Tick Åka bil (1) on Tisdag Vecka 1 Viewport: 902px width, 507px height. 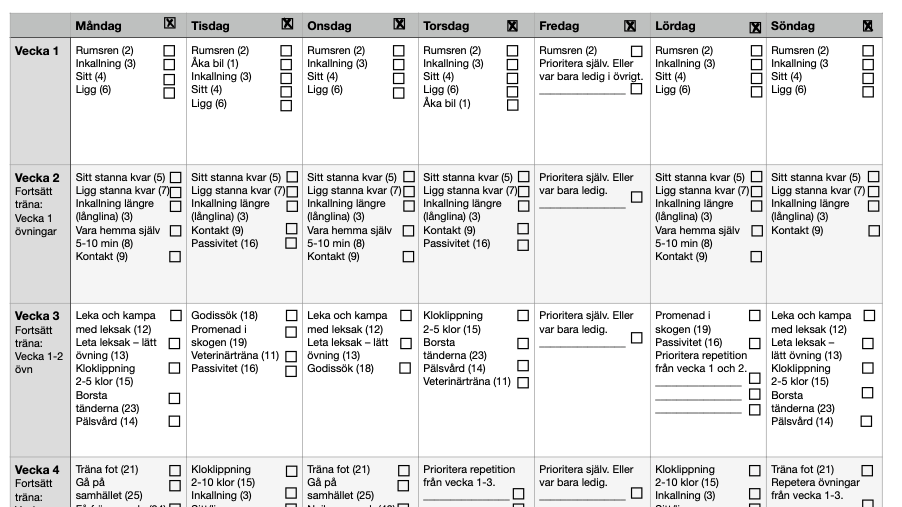[x=287, y=63]
